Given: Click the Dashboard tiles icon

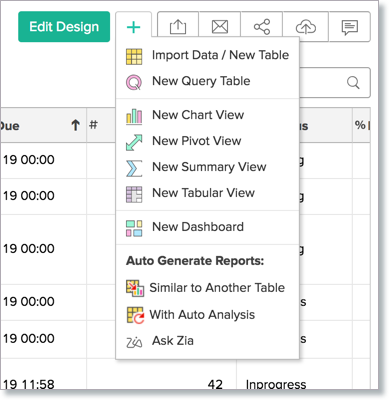Looking at the screenshot, I should click(x=134, y=228).
